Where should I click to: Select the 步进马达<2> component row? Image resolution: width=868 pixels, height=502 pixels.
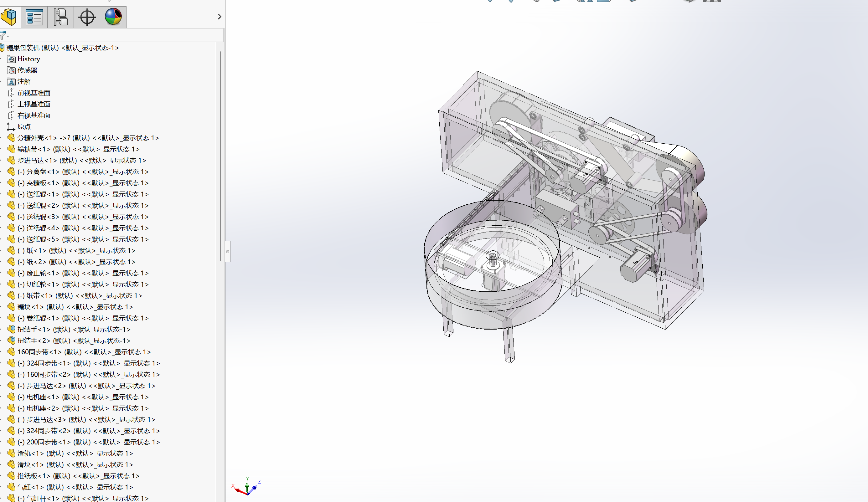pyautogui.click(x=81, y=386)
